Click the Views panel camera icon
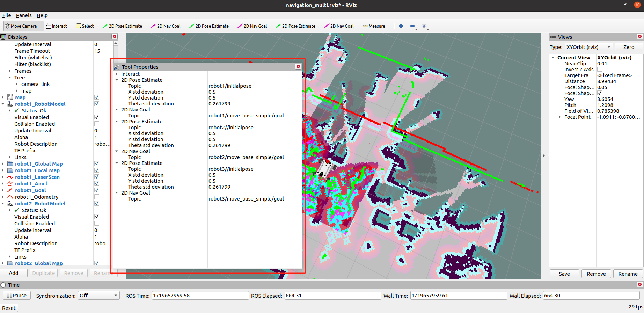Viewport: 644px width, 313px height. [x=553, y=37]
